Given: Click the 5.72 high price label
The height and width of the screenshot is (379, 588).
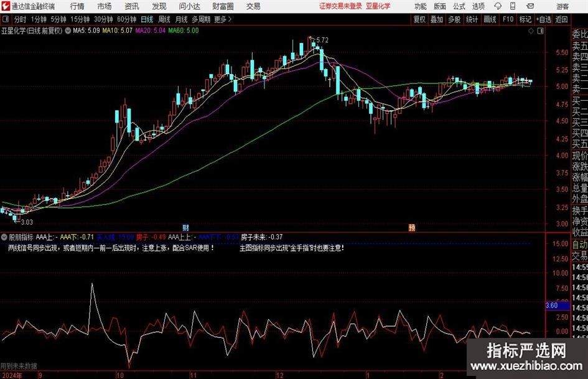Looking at the screenshot, I should coord(322,40).
